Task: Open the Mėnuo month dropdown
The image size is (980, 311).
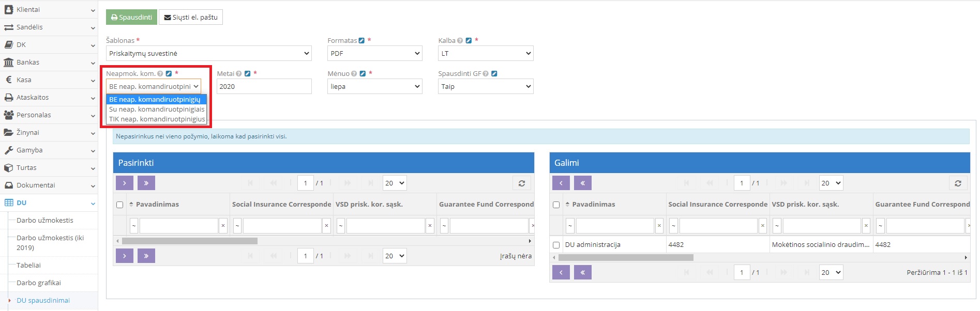Action: click(374, 87)
